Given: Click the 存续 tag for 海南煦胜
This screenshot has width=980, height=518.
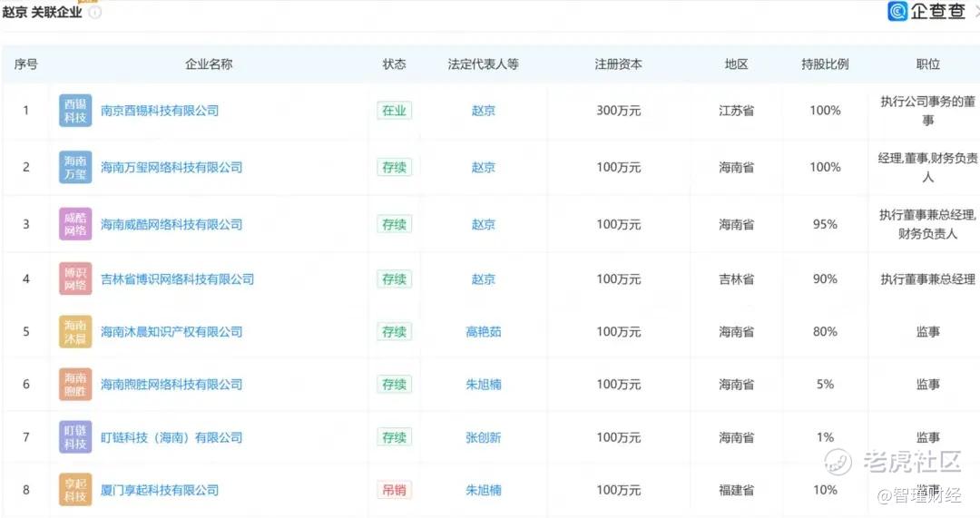Looking at the screenshot, I should pyautogui.click(x=395, y=385).
